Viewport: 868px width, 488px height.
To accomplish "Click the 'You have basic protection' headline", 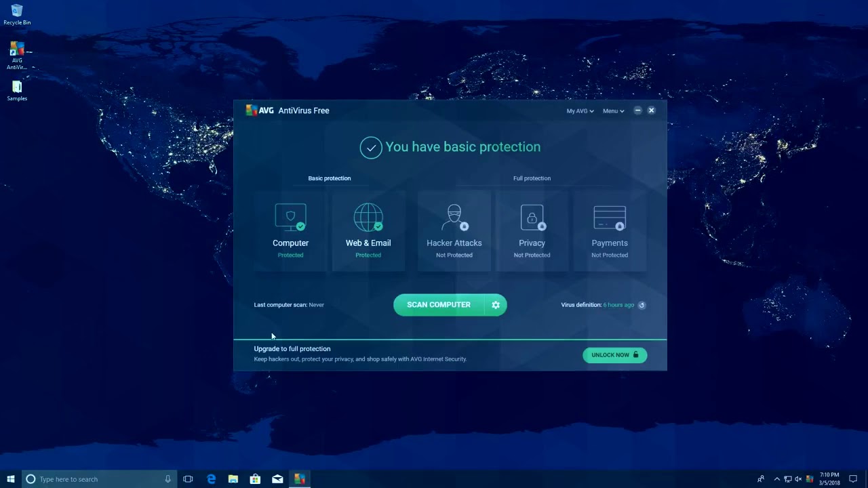I will 463,147.
